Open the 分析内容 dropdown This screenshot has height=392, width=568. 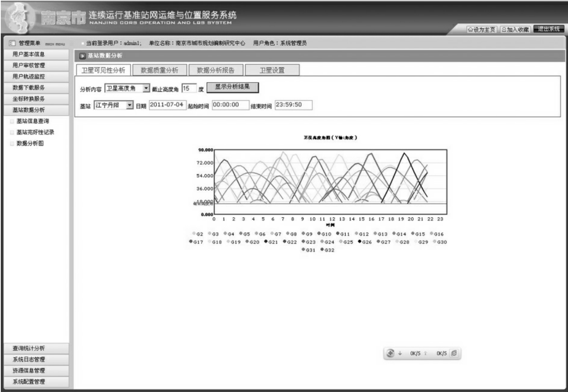point(146,88)
